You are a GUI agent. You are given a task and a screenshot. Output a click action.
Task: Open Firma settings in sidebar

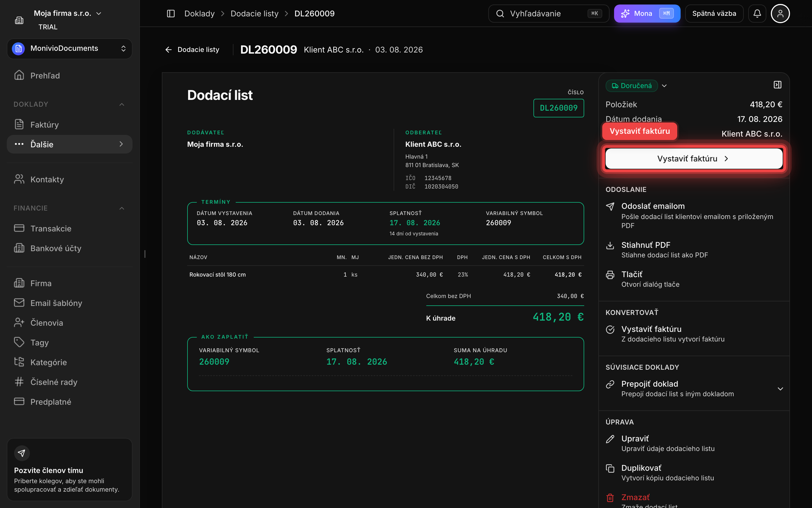point(69,283)
